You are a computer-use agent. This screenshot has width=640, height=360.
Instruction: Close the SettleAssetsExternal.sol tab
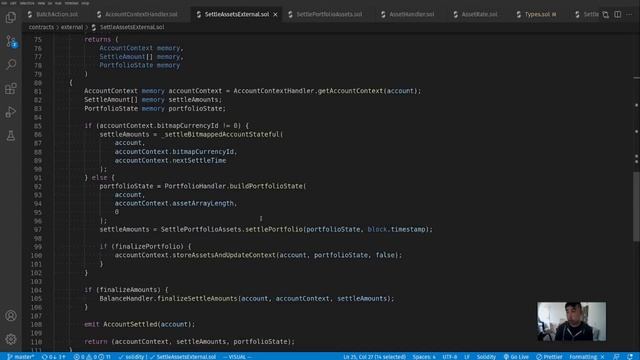click(x=276, y=14)
